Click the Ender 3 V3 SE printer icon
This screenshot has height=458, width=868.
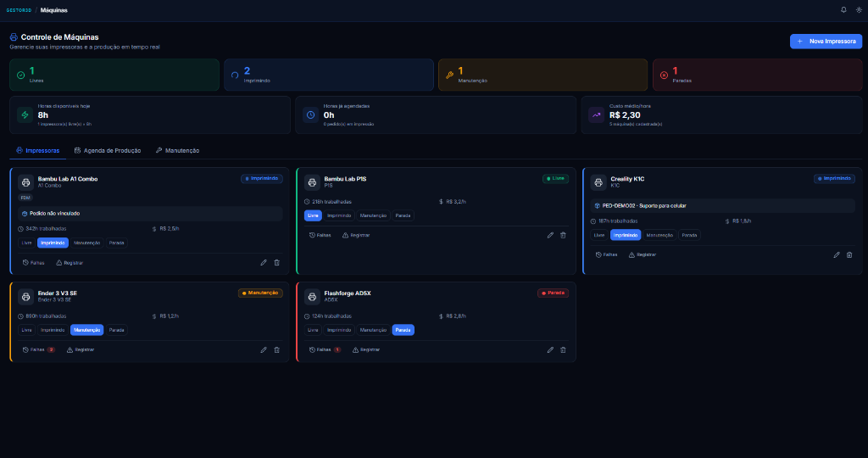point(25,296)
